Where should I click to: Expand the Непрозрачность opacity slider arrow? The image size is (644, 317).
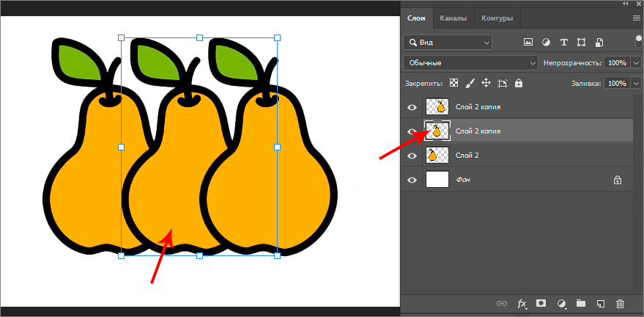(634, 63)
